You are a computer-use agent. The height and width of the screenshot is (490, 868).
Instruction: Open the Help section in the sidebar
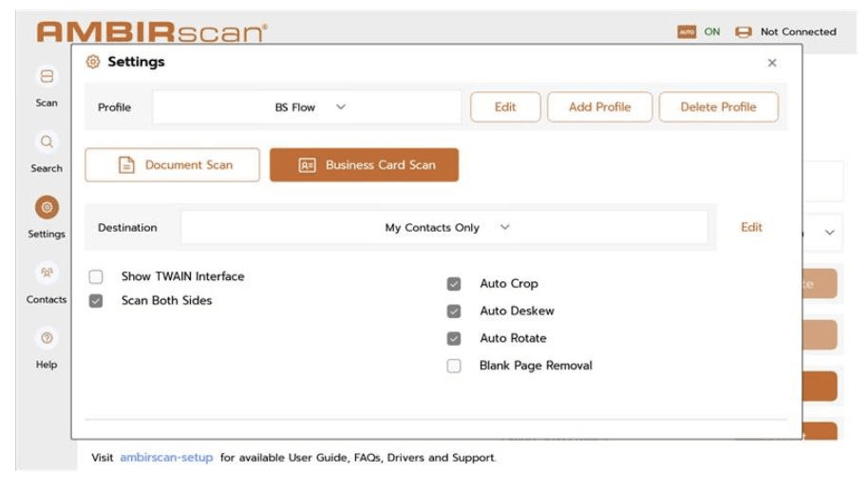(47, 349)
